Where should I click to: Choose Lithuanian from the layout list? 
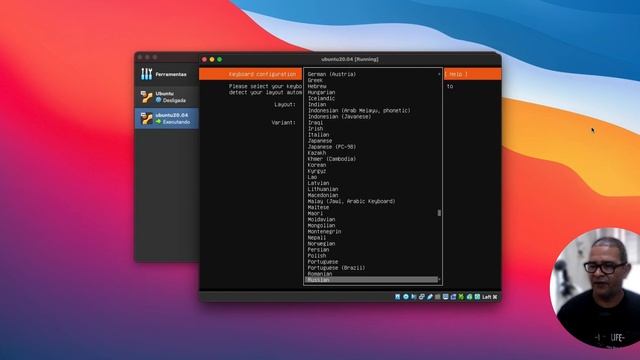[323, 189]
